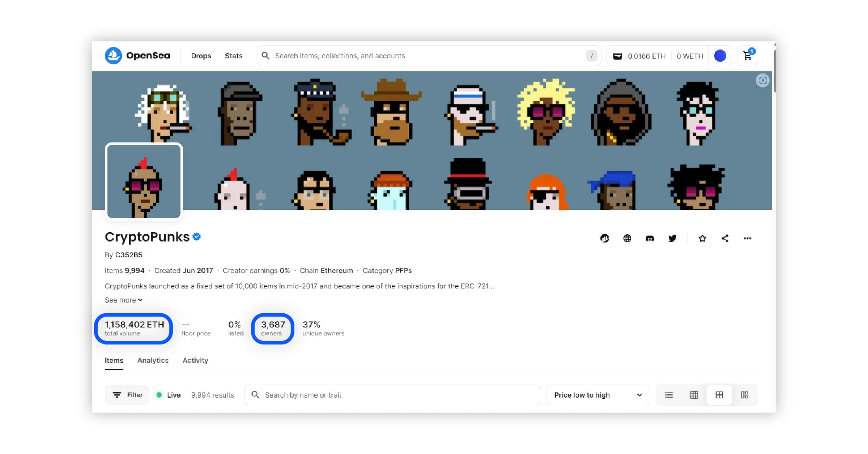Open the Discord icon link
The width and height of the screenshot is (868, 454).
pos(650,238)
